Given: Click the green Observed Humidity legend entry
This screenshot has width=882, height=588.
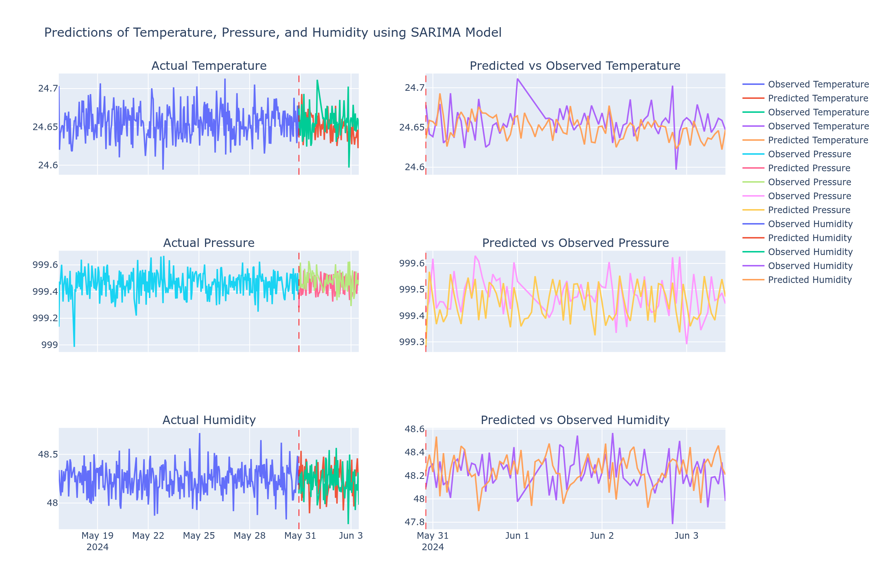Looking at the screenshot, I should pos(810,252).
